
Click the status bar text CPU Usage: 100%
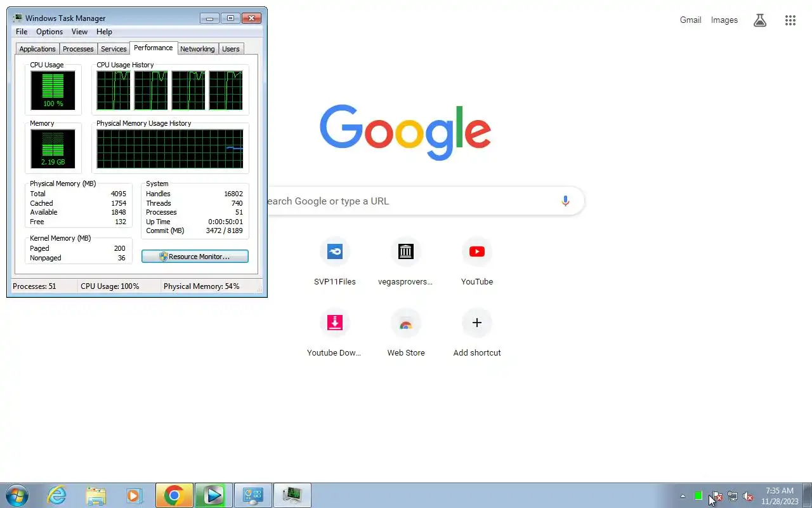110,286
